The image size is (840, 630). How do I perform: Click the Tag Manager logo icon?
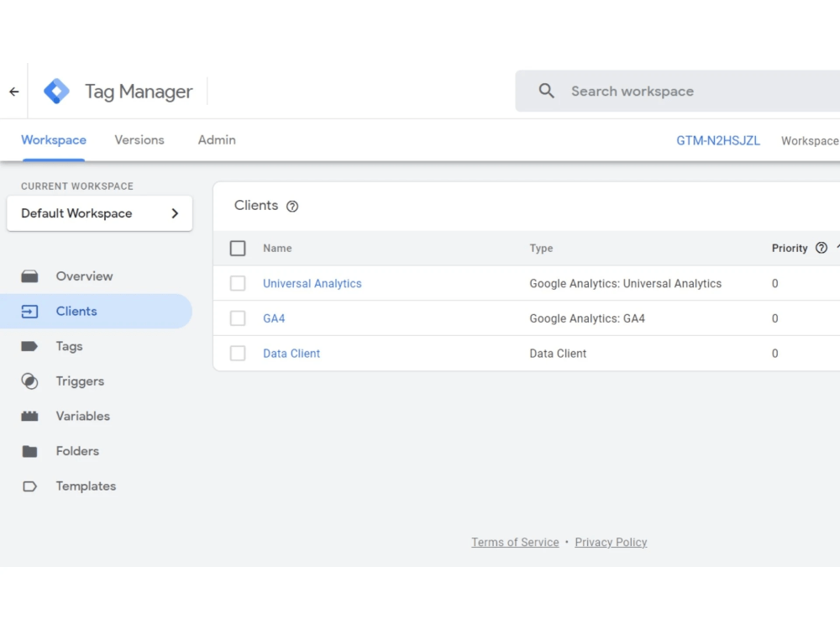57,91
